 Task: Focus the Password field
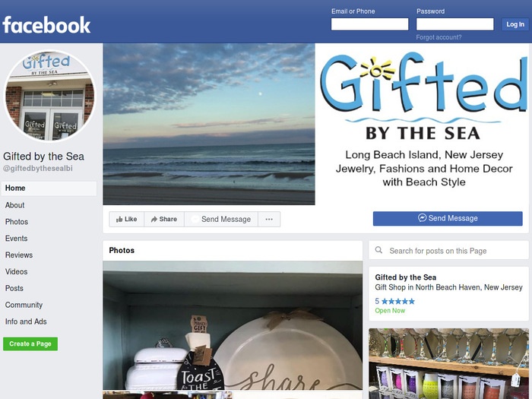pos(454,24)
